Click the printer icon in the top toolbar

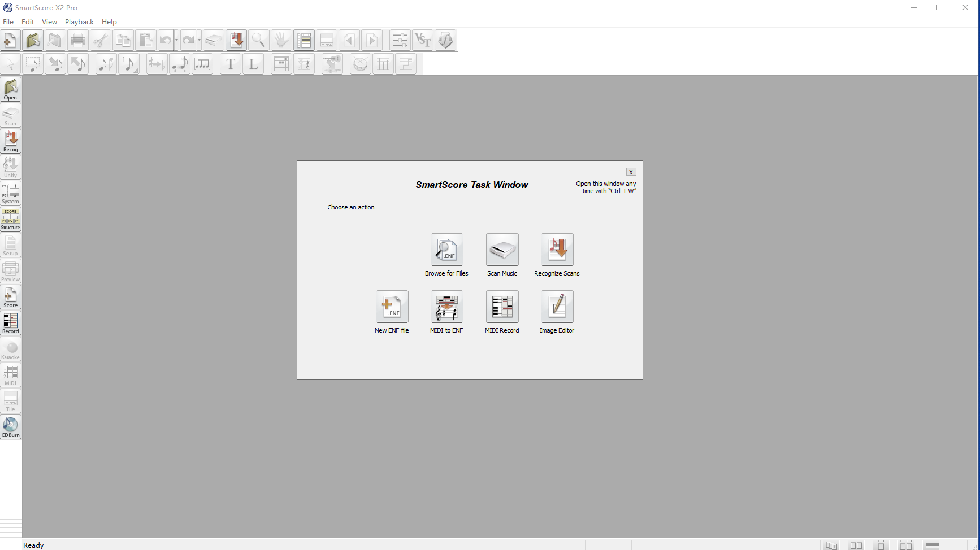pos(78,40)
